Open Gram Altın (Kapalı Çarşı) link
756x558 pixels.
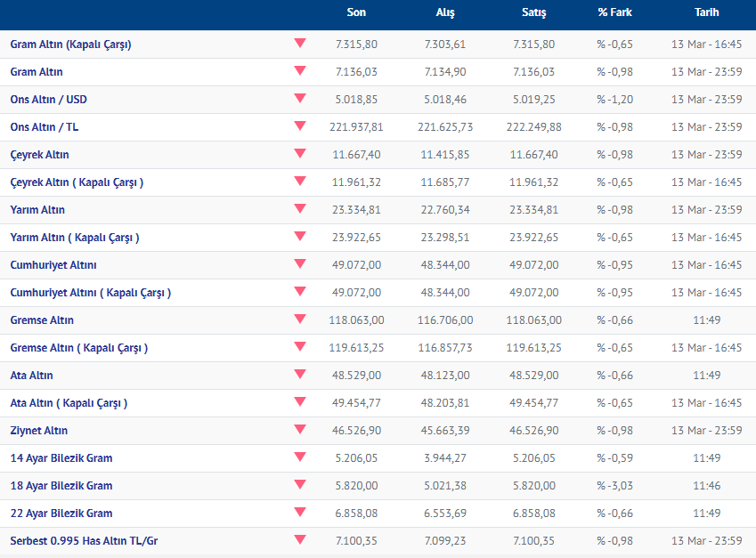coord(70,44)
